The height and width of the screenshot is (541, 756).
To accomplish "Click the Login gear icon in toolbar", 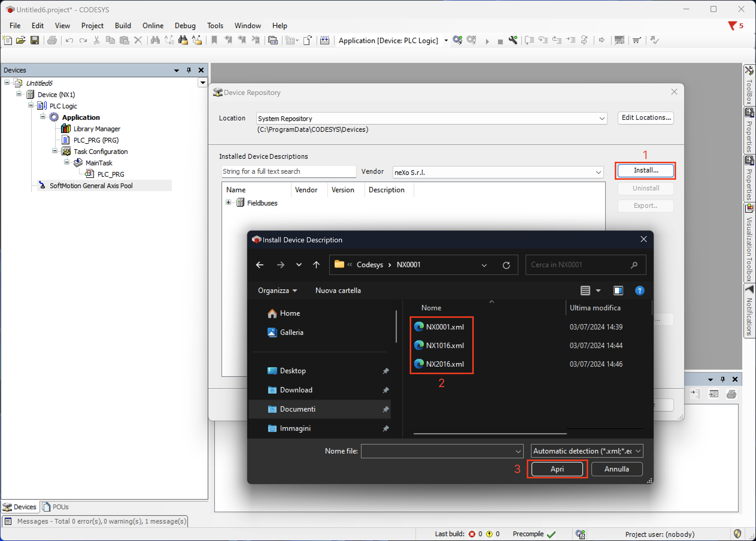I will 458,40.
